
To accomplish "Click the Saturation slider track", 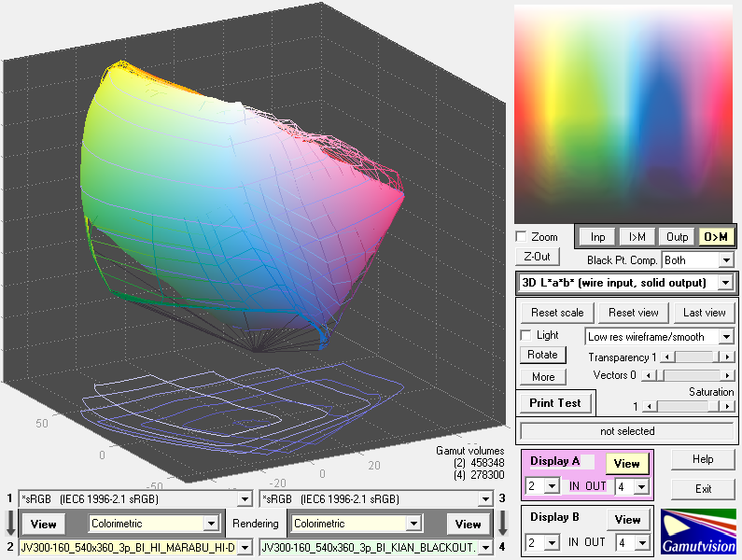I will (688, 406).
